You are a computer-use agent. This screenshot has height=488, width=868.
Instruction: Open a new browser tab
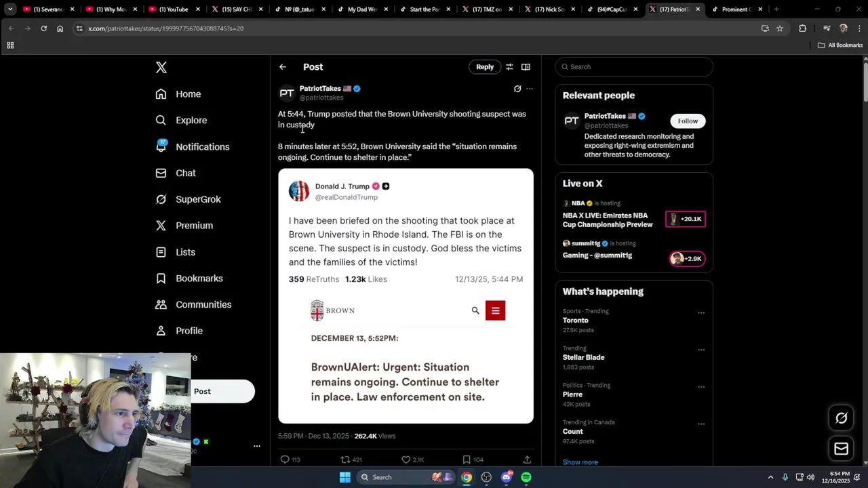776,9
